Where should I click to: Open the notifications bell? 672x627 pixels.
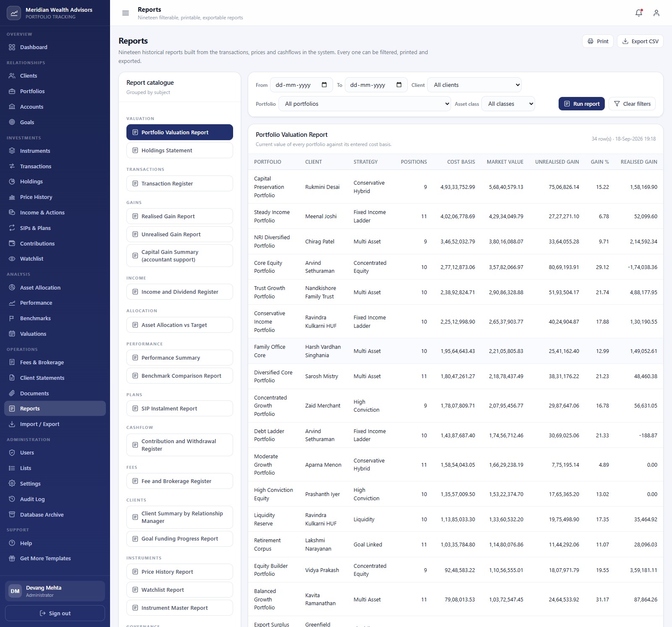tap(639, 13)
